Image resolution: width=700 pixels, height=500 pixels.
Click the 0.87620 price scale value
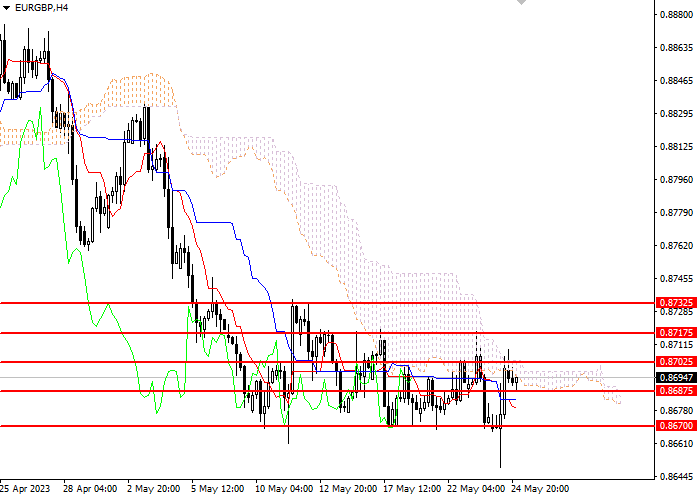coord(676,246)
